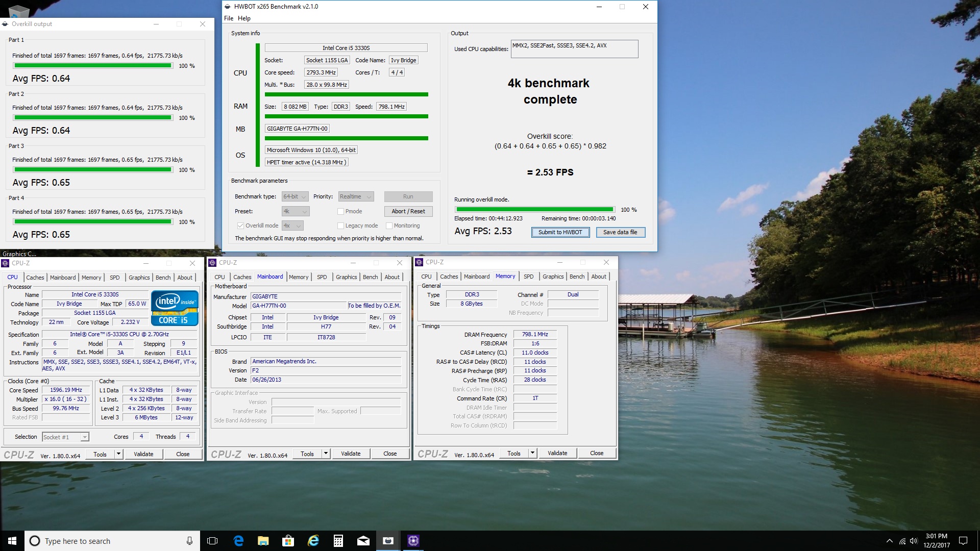Screen dimensions: 980x551
Task: Click Validate in CPU-Z CPU window
Action: tap(143, 454)
